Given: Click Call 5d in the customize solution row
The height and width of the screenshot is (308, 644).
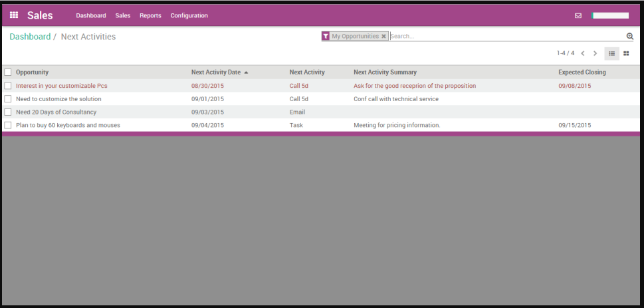Looking at the screenshot, I should tap(298, 99).
